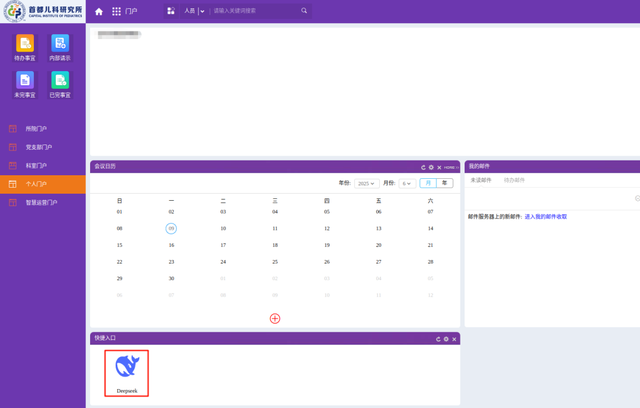Select date 27 in the calendar
Image resolution: width=640 pixels, height=408 pixels.
[379, 262]
